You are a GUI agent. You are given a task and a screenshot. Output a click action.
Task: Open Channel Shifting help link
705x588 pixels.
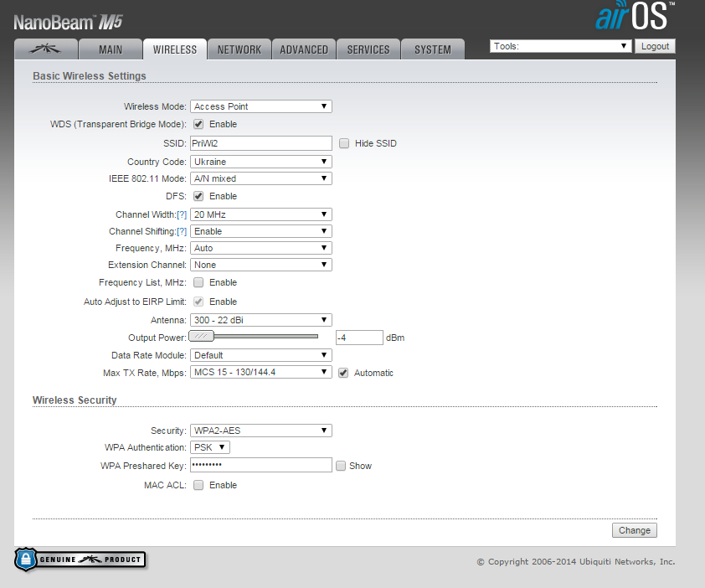point(182,231)
